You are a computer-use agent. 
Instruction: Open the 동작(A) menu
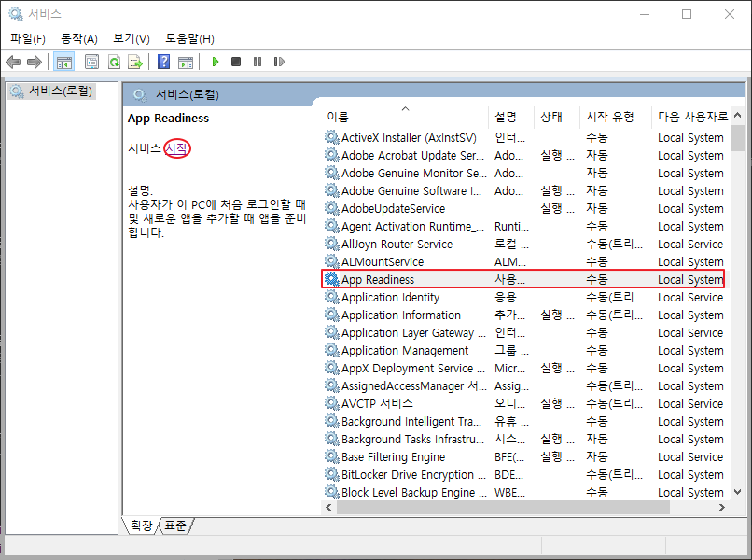pyautogui.click(x=79, y=39)
